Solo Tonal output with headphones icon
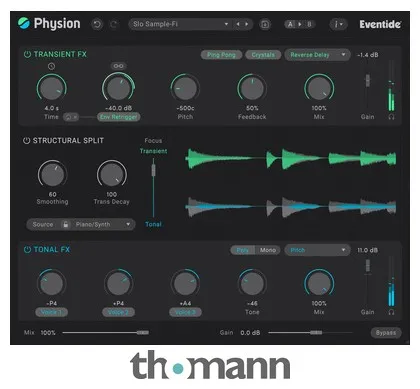This screenshot has height=389, width=420. point(391,312)
